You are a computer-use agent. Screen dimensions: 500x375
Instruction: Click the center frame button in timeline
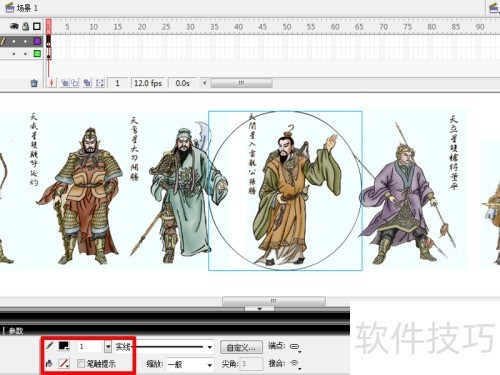pyautogui.click(x=51, y=83)
